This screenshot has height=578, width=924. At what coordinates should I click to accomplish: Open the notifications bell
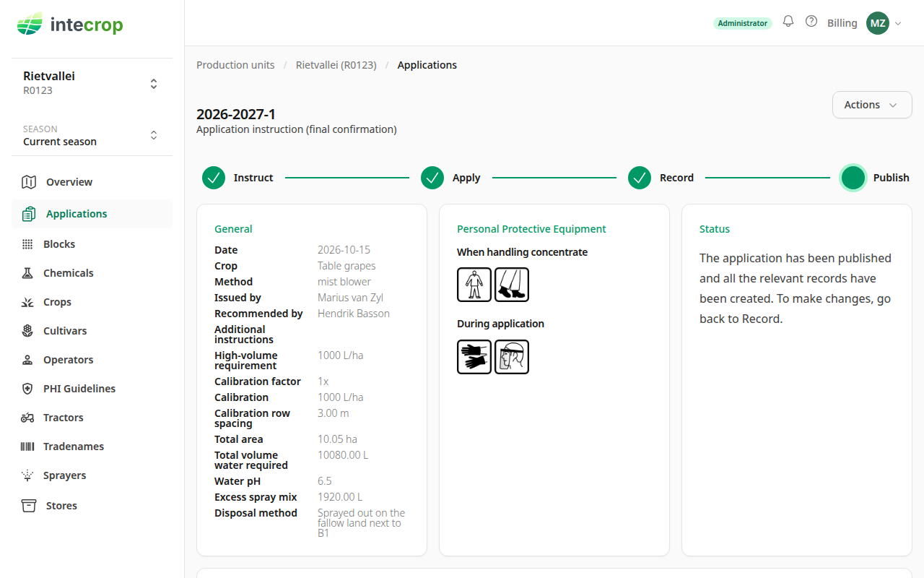coord(788,22)
